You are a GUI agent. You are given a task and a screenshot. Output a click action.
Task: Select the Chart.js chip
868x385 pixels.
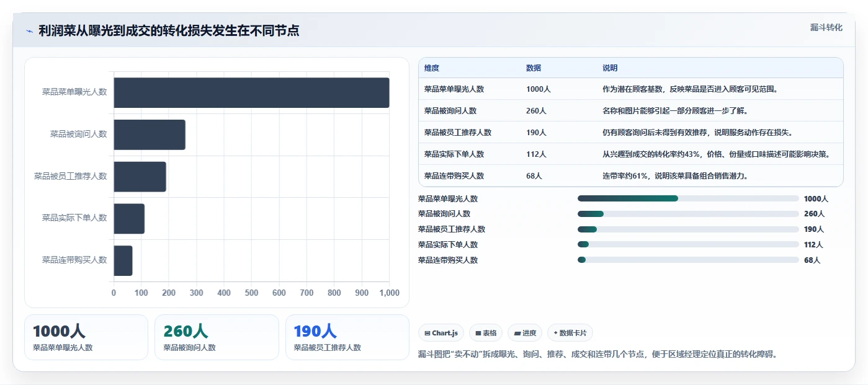click(x=441, y=333)
